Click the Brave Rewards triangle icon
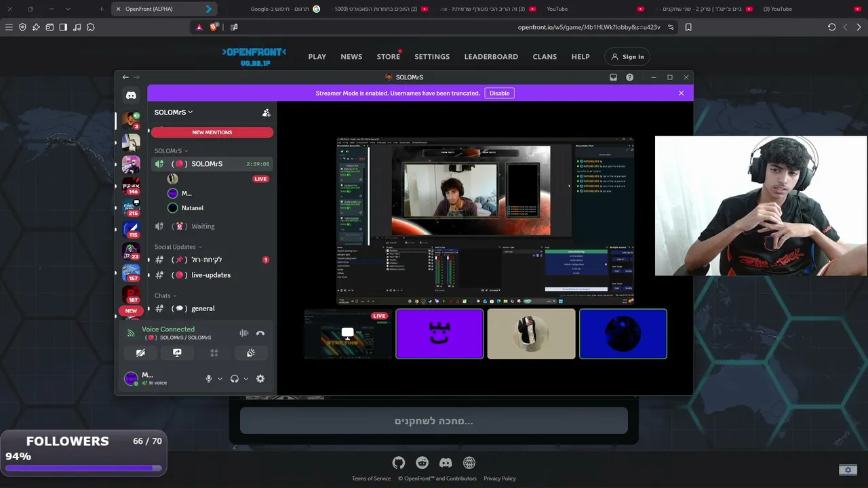The width and height of the screenshot is (868, 488). click(x=199, y=27)
